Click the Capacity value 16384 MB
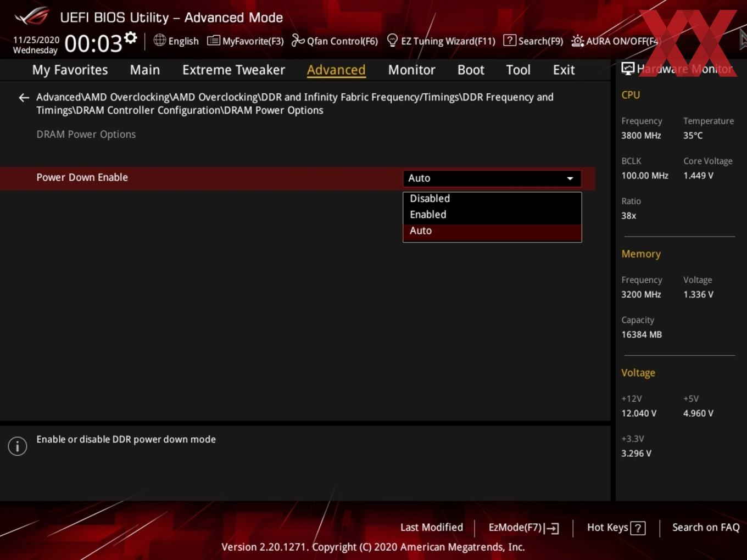 pyautogui.click(x=642, y=334)
